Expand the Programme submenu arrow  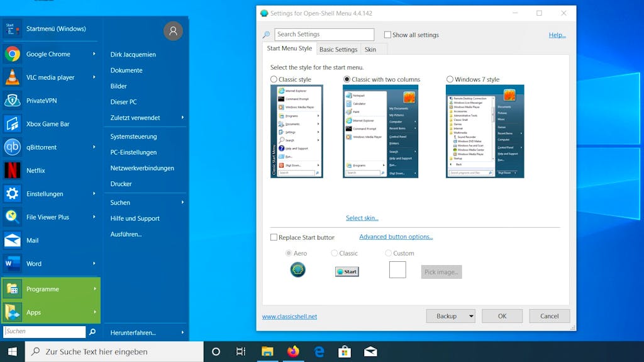click(x=94, y=289)
